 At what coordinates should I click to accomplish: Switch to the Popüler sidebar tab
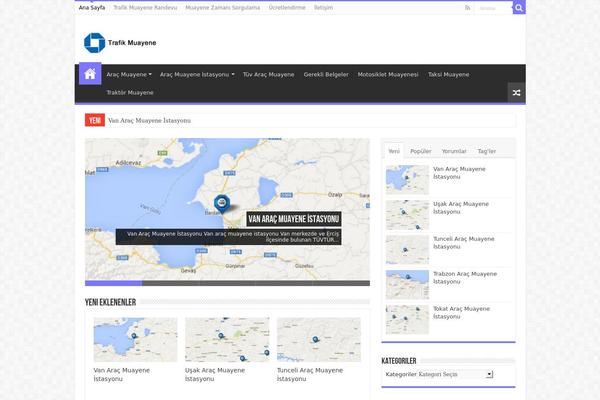point(421,151)
